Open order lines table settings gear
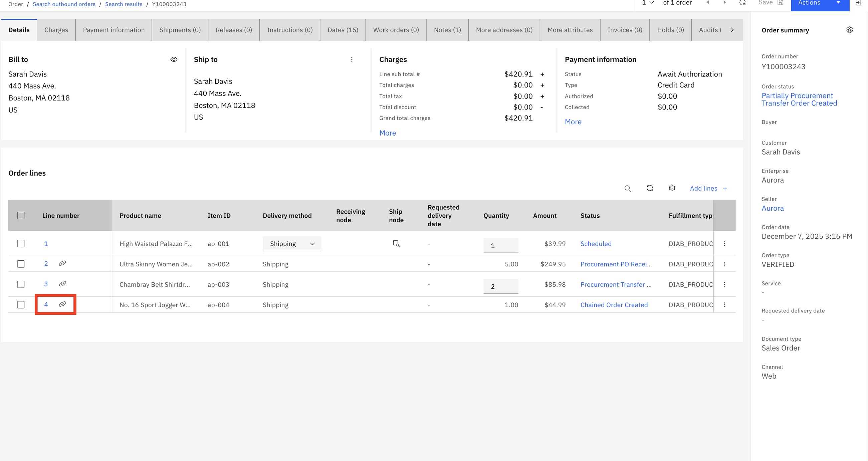The image size is (868, 461). point(672,188)
